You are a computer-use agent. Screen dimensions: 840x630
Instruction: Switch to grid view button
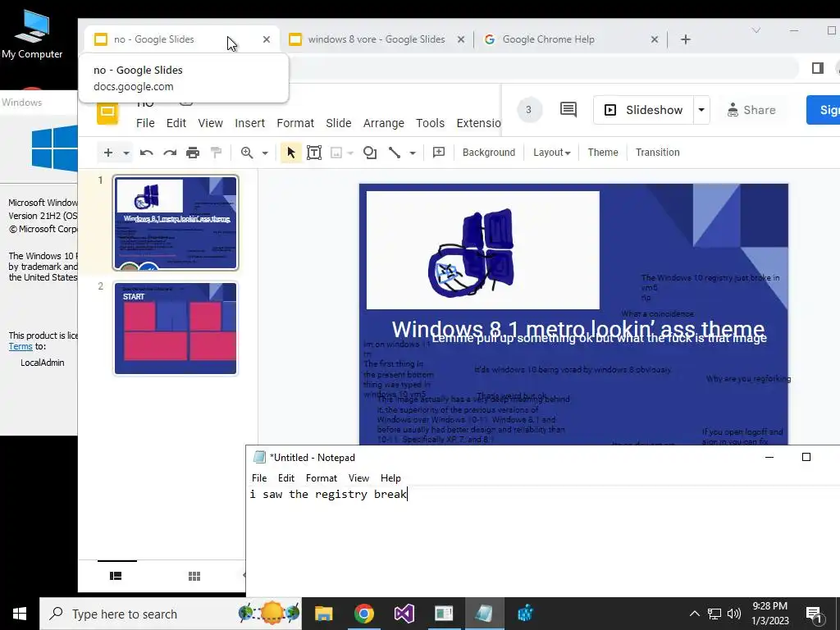194,576
